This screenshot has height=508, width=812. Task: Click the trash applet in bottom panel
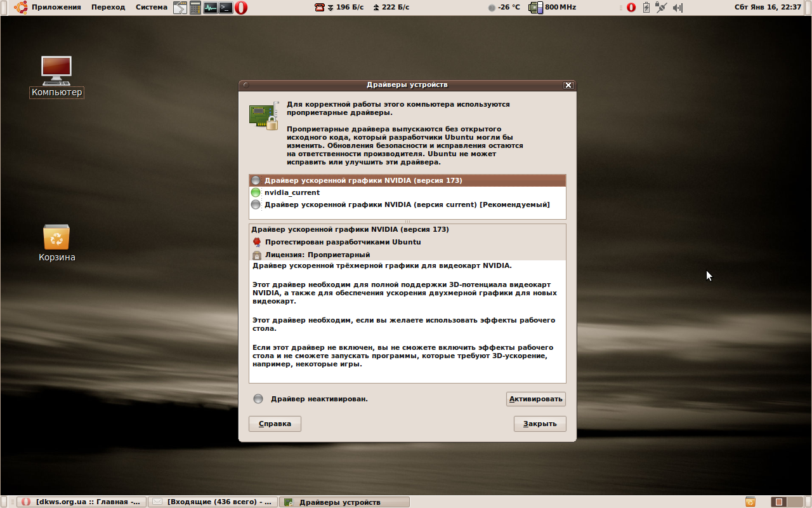[x=750, y=502]
